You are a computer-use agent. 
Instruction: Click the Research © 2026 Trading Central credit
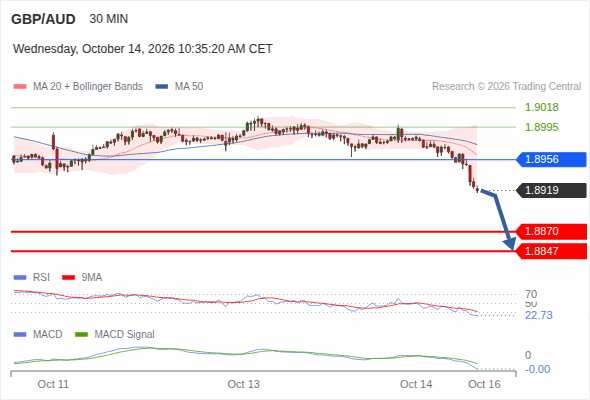click(x=506, y=87)
